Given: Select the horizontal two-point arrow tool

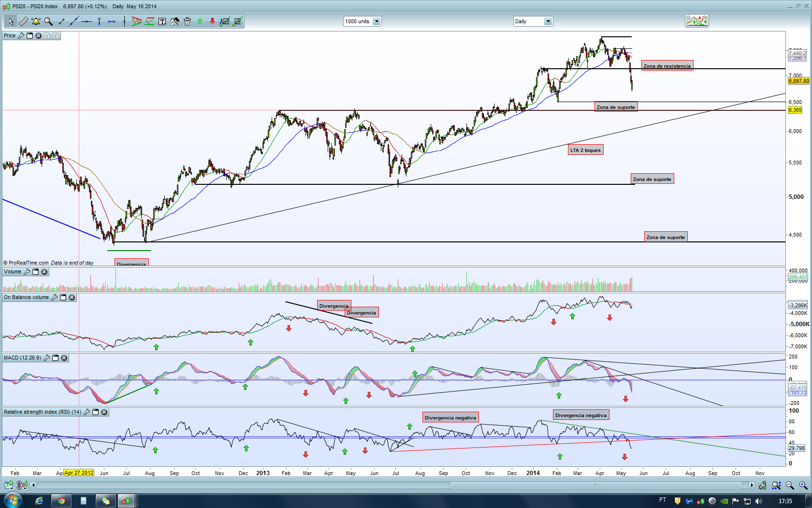Looking at the screenshot, I should click(112, 21).
